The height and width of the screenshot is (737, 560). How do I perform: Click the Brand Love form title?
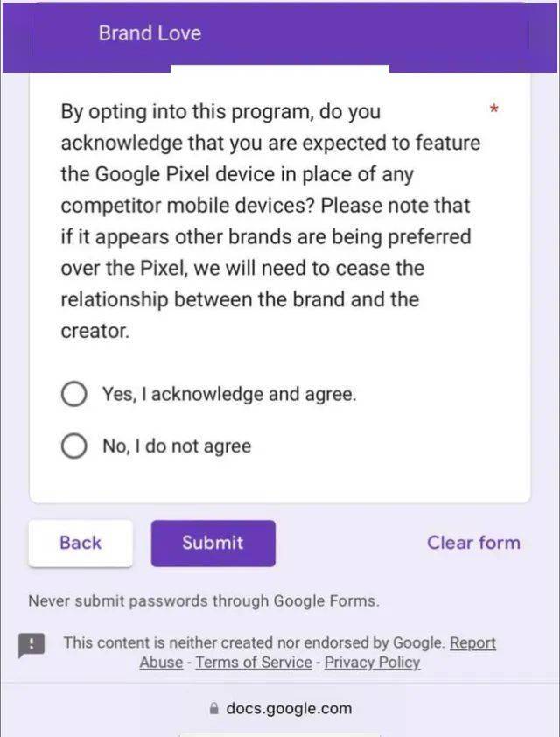150,33
